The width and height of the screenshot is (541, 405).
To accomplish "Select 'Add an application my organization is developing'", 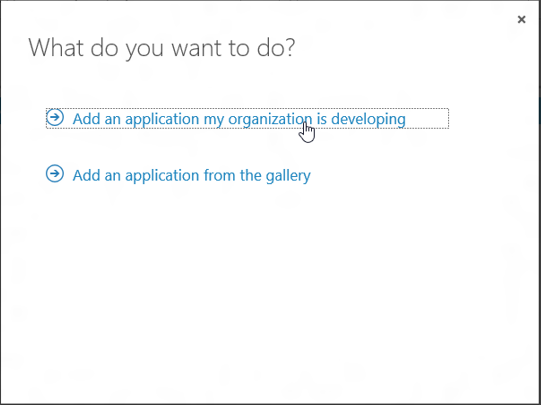I will (247, 118).
